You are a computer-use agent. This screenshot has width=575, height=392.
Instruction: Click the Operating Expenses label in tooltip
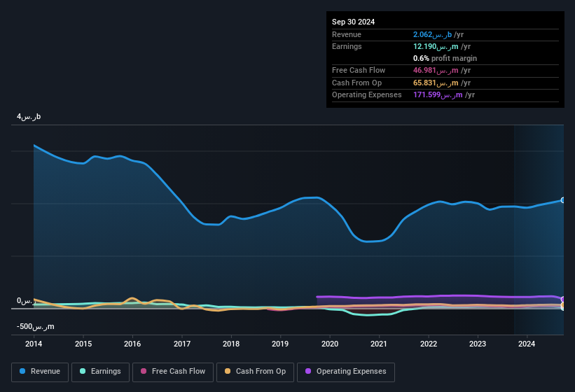pyautogui.click(x=367, y=95)
